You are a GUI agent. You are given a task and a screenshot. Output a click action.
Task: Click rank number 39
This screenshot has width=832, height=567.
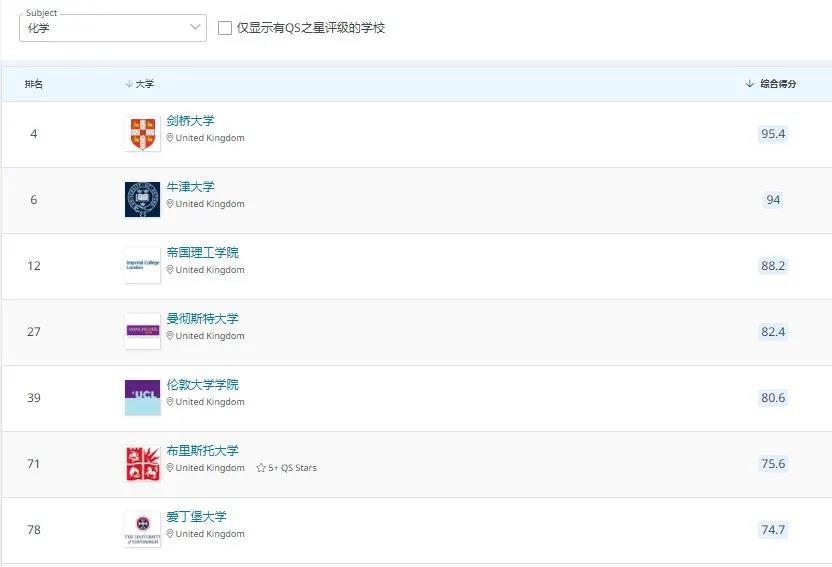tap(34, 398)
